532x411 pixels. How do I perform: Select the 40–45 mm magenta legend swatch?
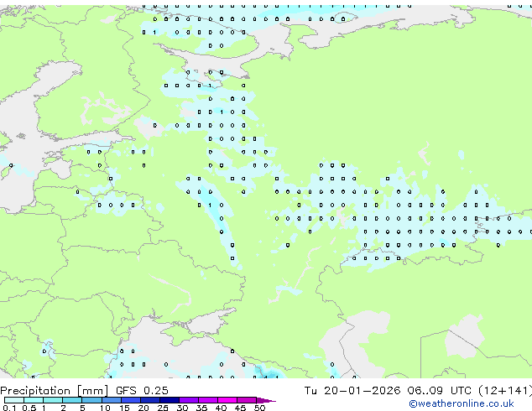pos(227,400)
